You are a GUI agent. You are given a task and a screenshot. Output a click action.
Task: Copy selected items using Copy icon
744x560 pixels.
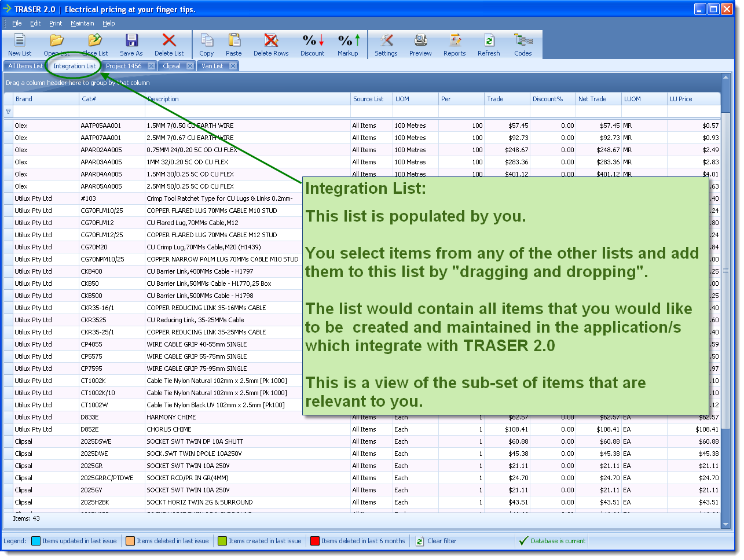coord(207,40)
